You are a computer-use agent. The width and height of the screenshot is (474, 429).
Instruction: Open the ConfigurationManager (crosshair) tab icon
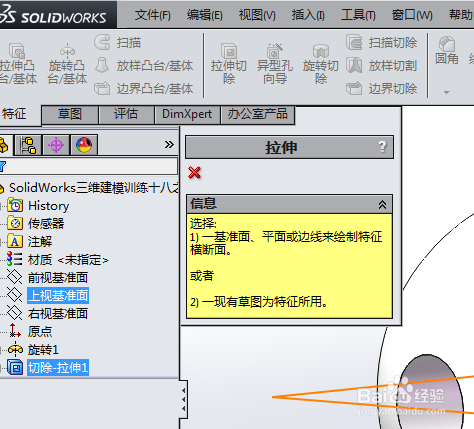click(x=56, y=145)
